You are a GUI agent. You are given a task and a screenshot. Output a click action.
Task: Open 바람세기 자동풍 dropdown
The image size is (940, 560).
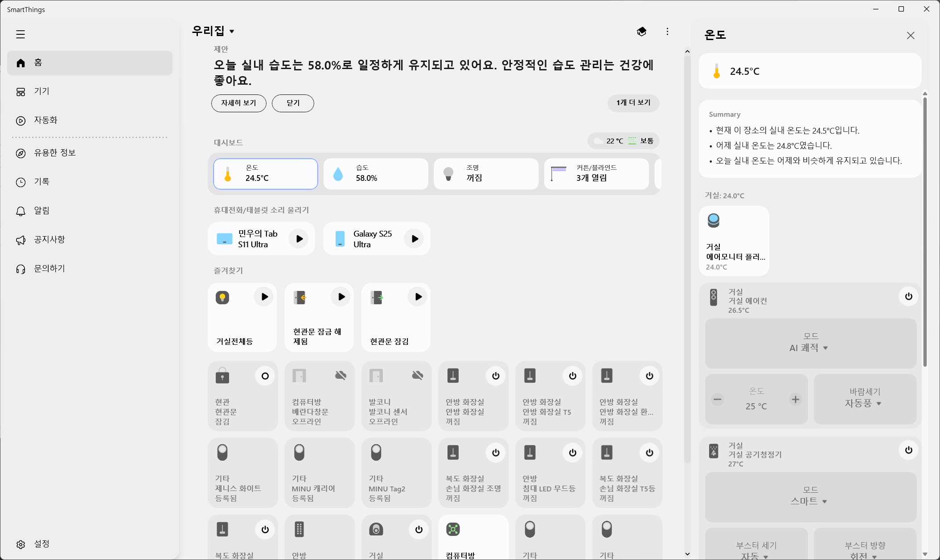[865, 403]
